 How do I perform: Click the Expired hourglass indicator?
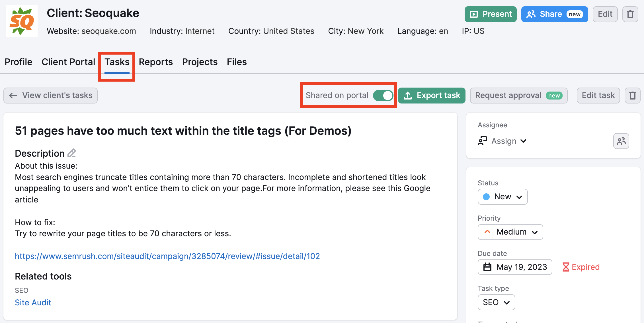pos(581,267)
